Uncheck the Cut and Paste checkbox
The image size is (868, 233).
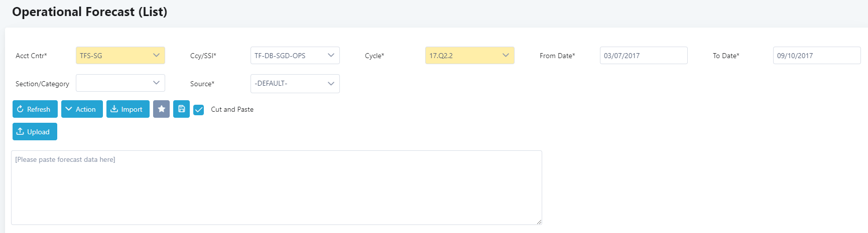click(199, 110)
